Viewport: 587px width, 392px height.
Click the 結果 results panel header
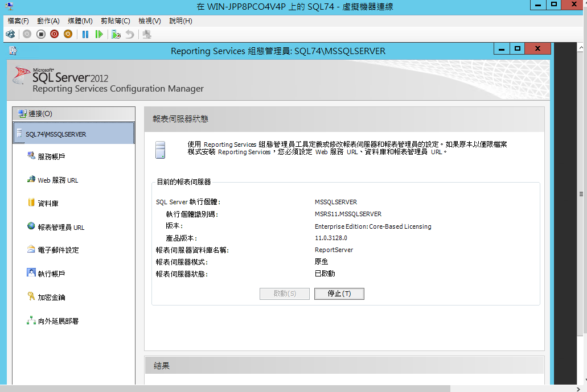coord(344,365)
